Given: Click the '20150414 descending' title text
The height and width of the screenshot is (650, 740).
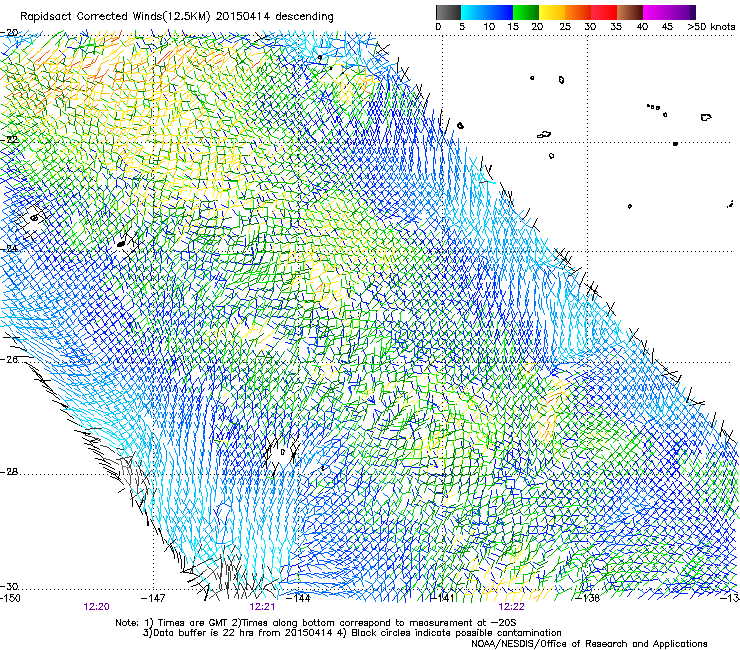Looking at the screenshot, I should tap(275, 17).
